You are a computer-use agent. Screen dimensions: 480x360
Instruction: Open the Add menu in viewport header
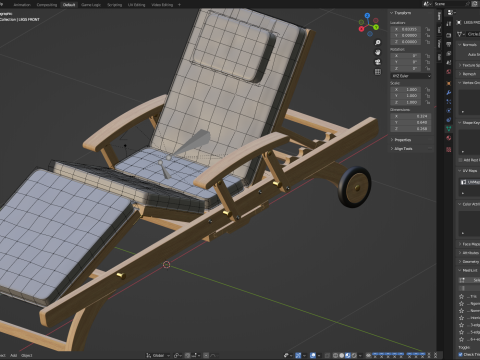[x=13, y=355]
